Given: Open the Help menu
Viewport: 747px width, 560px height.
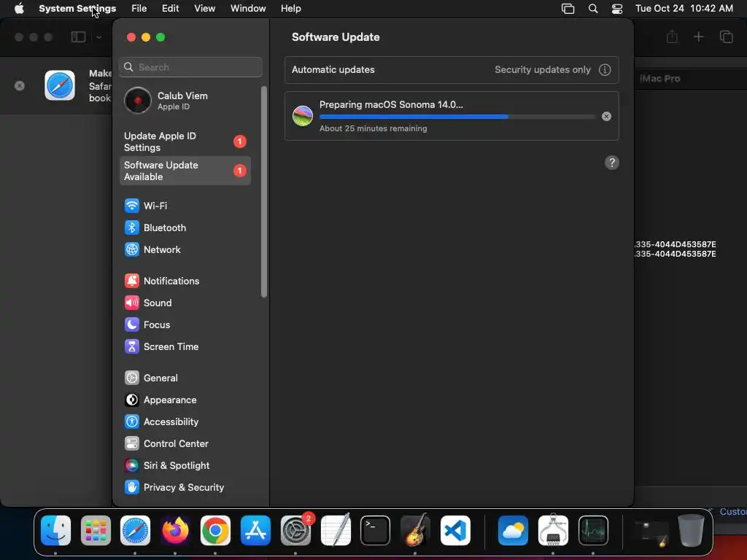Looking at the screenshot, I should point(290,9).
